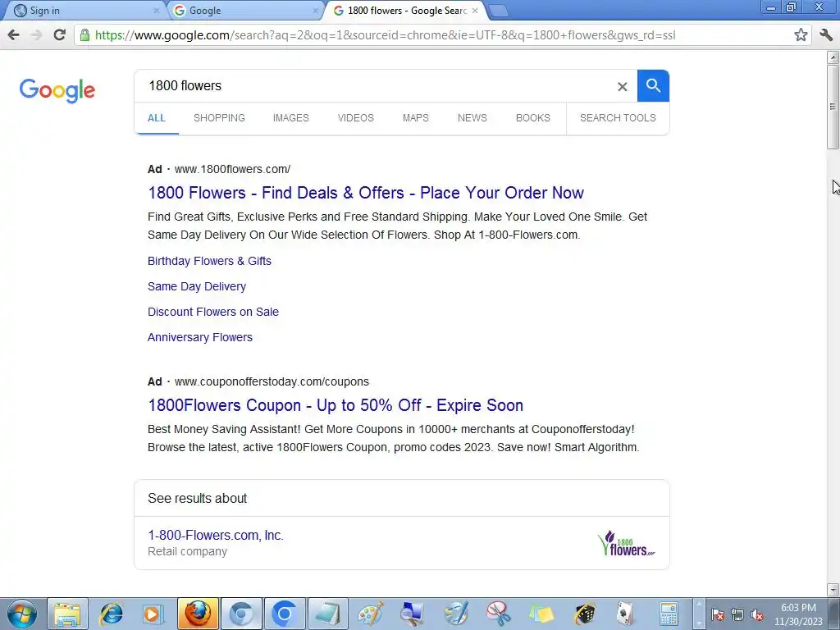Click the blue Chromium taskbar icon

(285, 614)
